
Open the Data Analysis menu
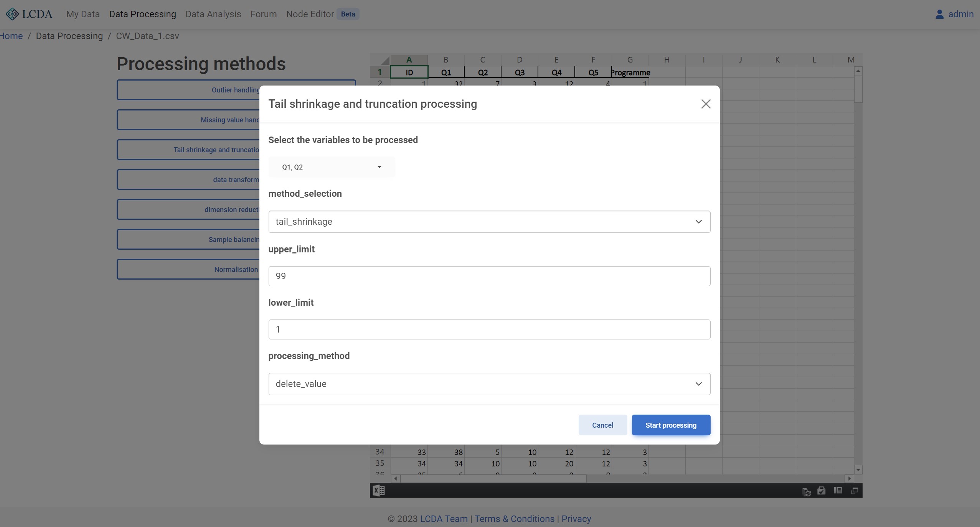(x=213, y=14)
